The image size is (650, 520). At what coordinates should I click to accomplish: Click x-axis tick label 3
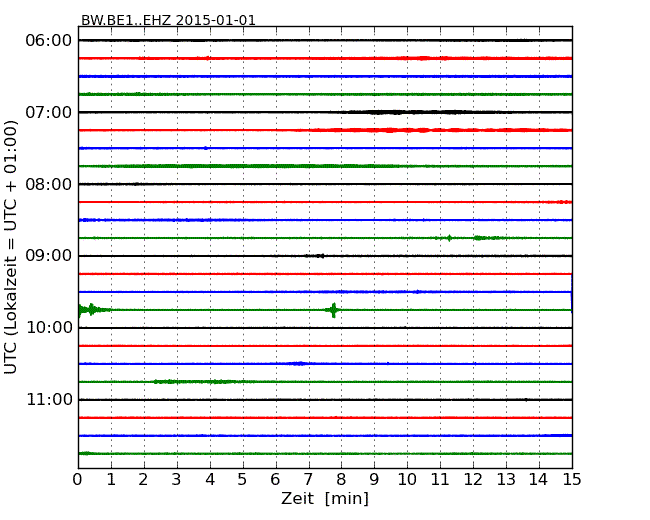click(x=177, y=480)
